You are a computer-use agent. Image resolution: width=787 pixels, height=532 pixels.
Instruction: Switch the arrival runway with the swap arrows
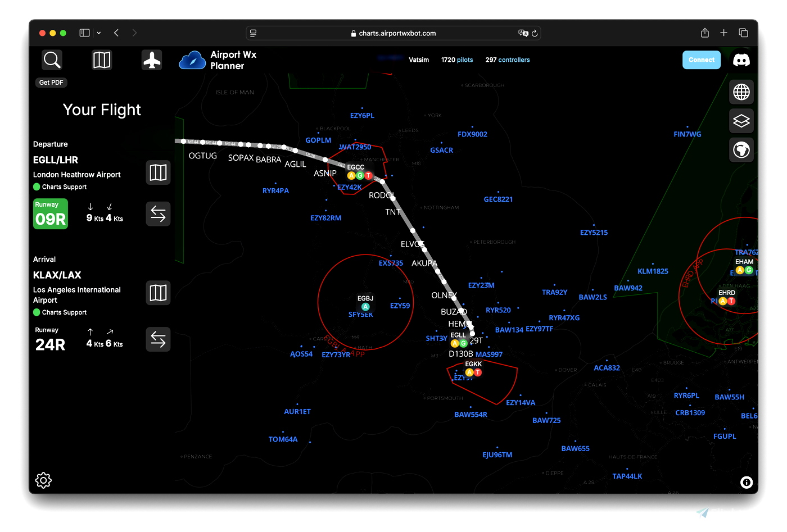[158, 339]
